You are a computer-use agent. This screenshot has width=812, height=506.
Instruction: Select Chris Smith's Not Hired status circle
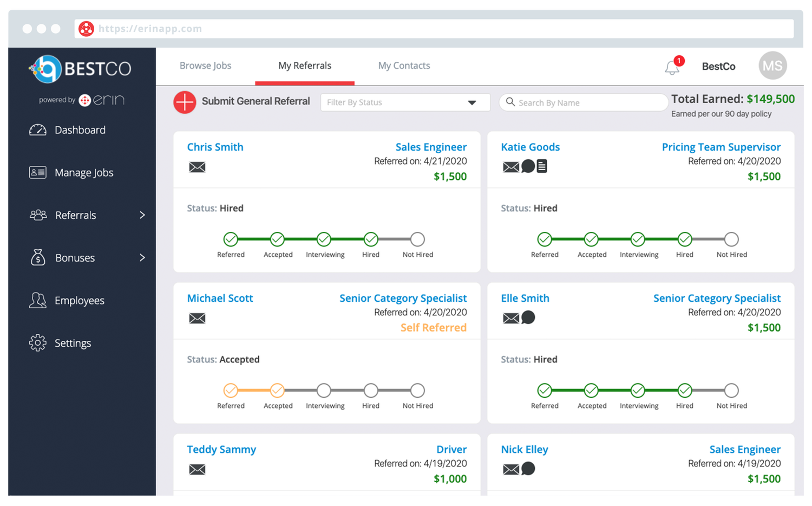pyautogui.click(x=417, y=239)
